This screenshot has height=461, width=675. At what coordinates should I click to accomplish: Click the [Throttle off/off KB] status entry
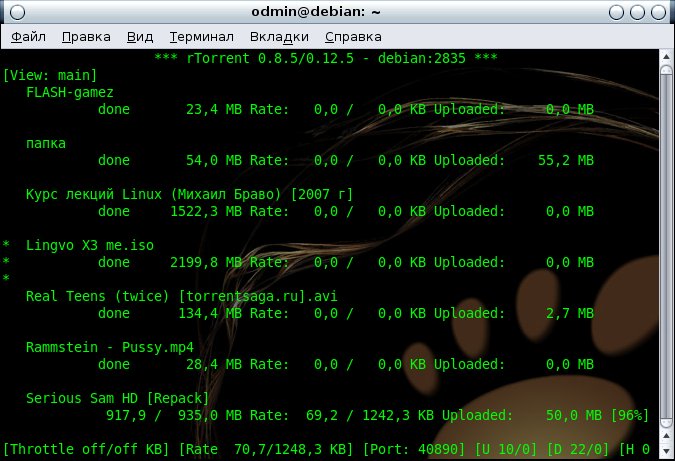pos(86,449)
